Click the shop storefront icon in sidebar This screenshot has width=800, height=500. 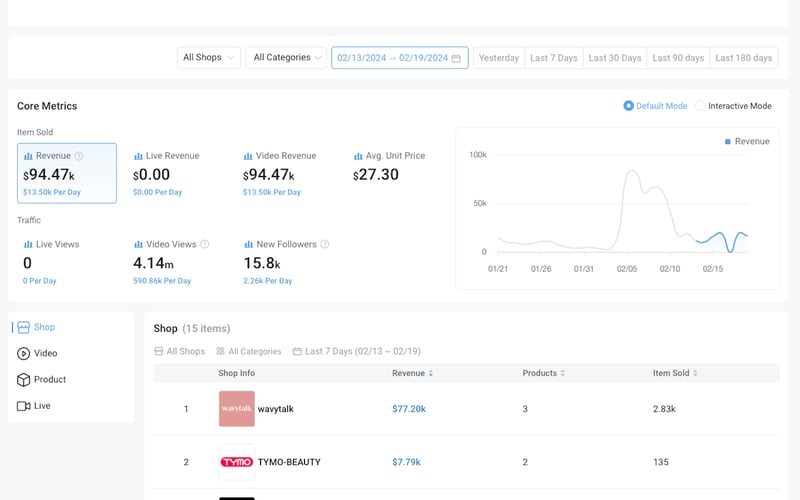tap(23, 327)
